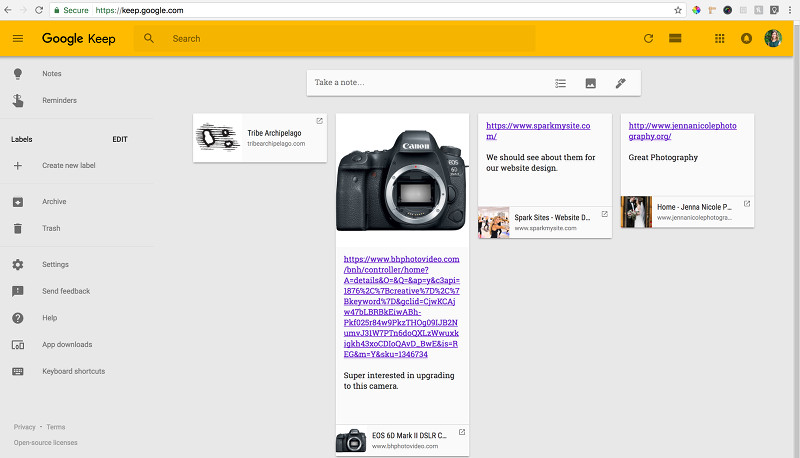Open the jennanicolephotography.org link
Screen dimensions: 800x458
[x=682, y=131]
